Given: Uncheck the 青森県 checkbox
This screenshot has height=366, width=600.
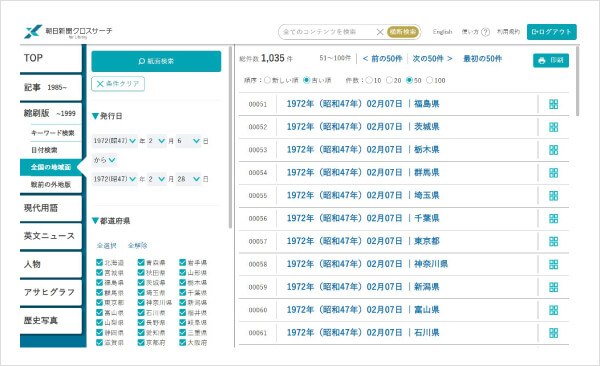Looking at the screenshot, I should point(141,262).
